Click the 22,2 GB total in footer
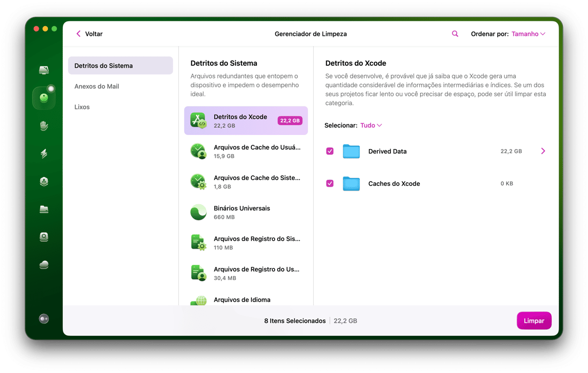The image size is (588, 373). (345, 321)
